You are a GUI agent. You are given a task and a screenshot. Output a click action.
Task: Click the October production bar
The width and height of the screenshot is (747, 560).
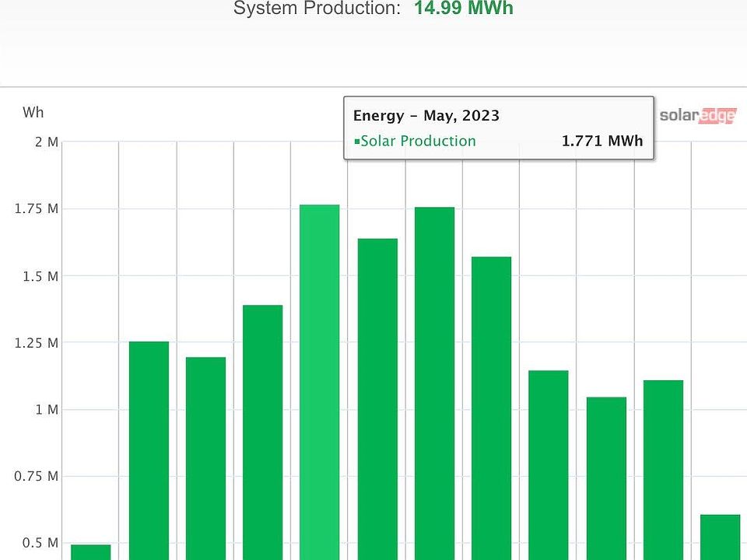tap(606, 478)
